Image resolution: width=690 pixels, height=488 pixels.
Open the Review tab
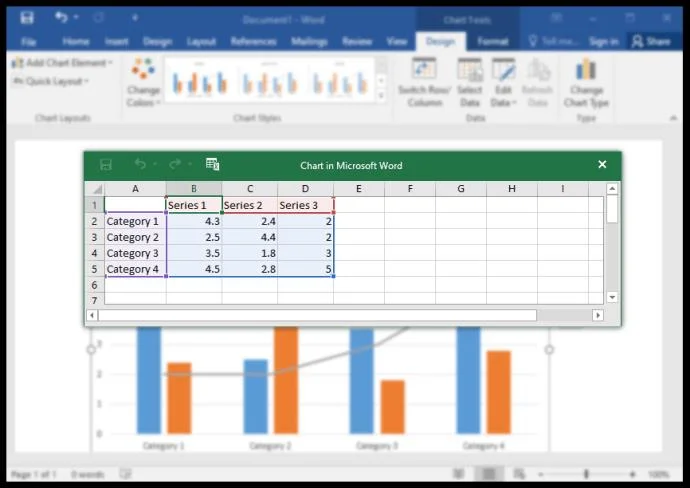coord(357,42)
